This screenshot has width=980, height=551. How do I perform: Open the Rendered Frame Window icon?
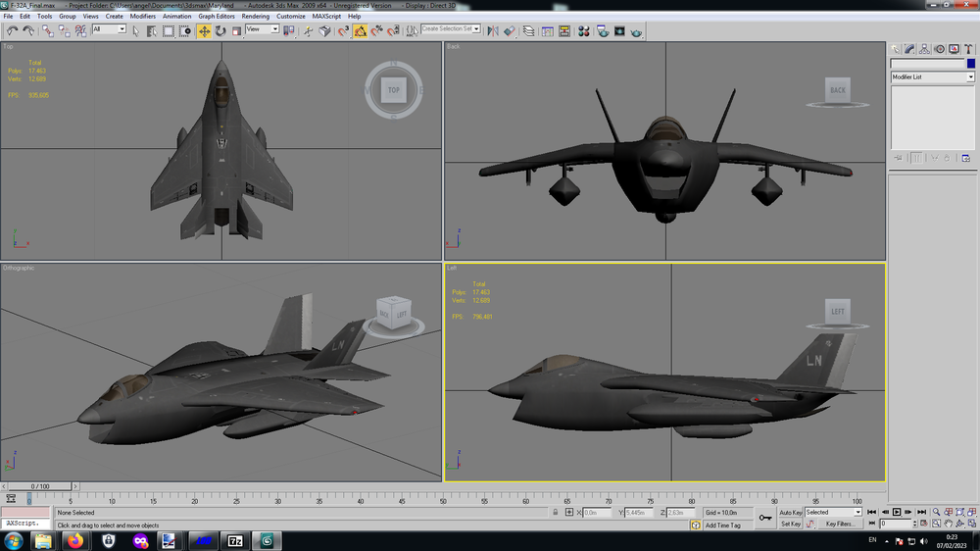[x=619, y=30]
